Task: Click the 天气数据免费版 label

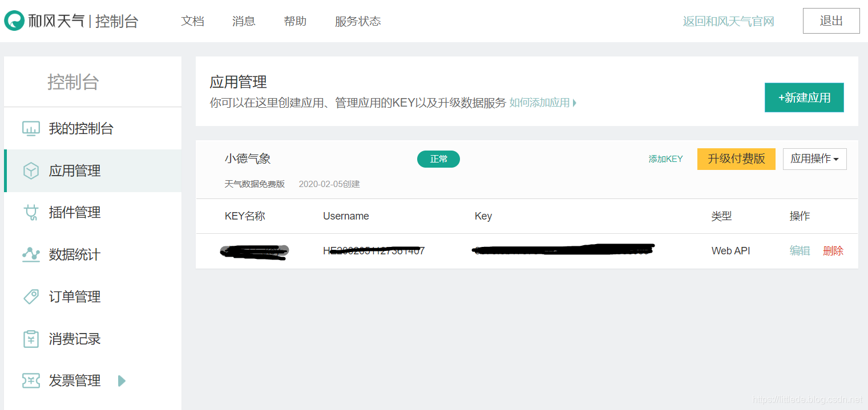Action: pyautogui.click(x=255, y=184)
